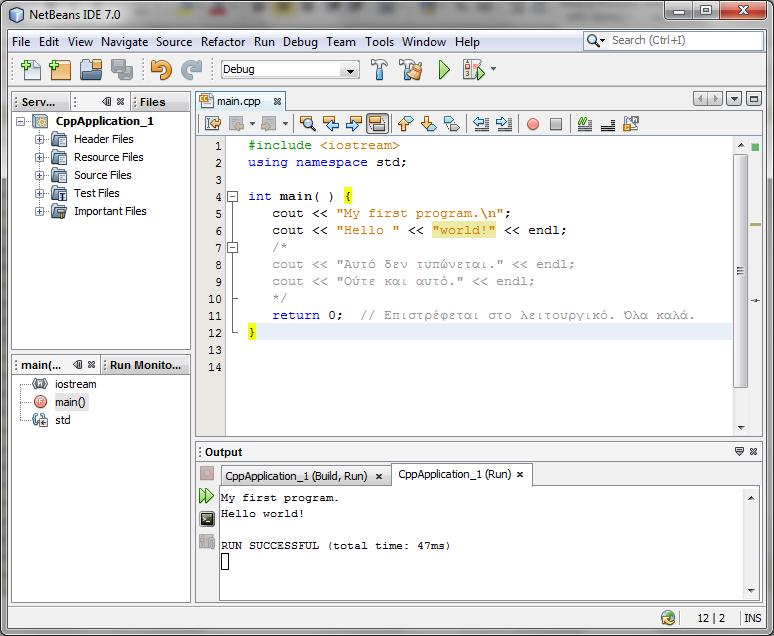Click the terminal icon in Output panel
The height and width of the screenshot is (636, 774).
[207, 519]
